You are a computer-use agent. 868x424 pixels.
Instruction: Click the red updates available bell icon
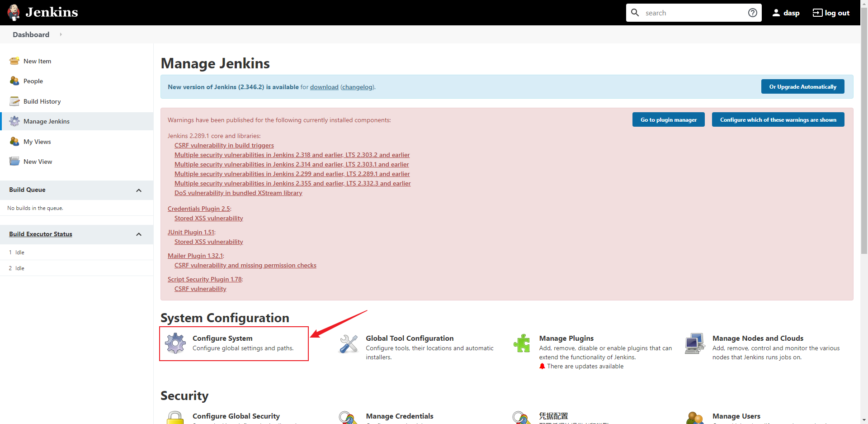coord(542,366)
